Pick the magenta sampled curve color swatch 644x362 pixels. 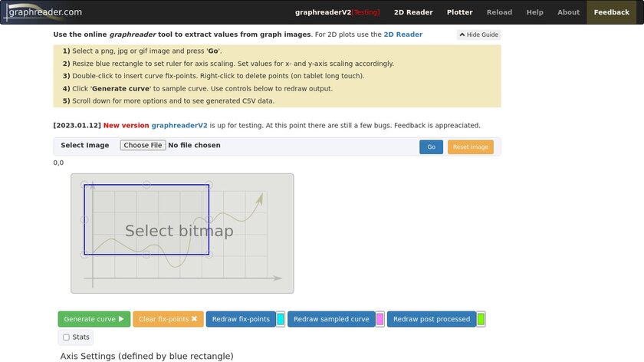tap(380, 319)
